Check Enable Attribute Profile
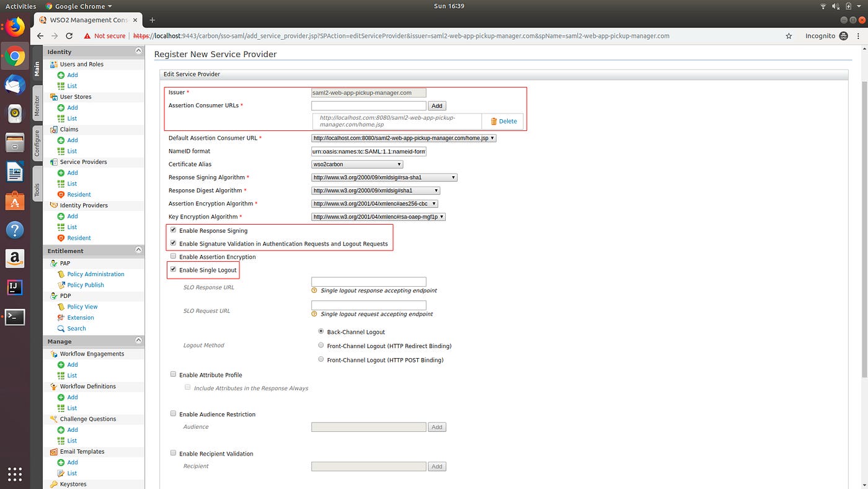The height and width of the screenshot is (489, 868). point(173,374)
